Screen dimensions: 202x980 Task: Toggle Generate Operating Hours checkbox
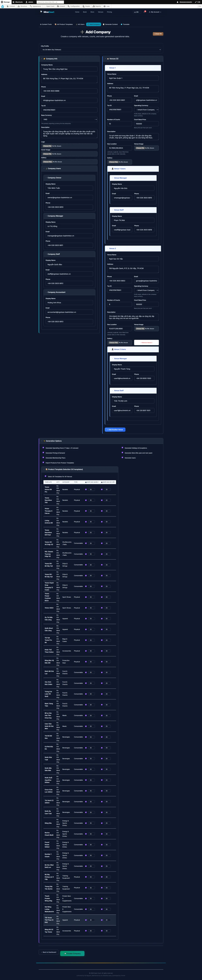click(x=43, y=448)
